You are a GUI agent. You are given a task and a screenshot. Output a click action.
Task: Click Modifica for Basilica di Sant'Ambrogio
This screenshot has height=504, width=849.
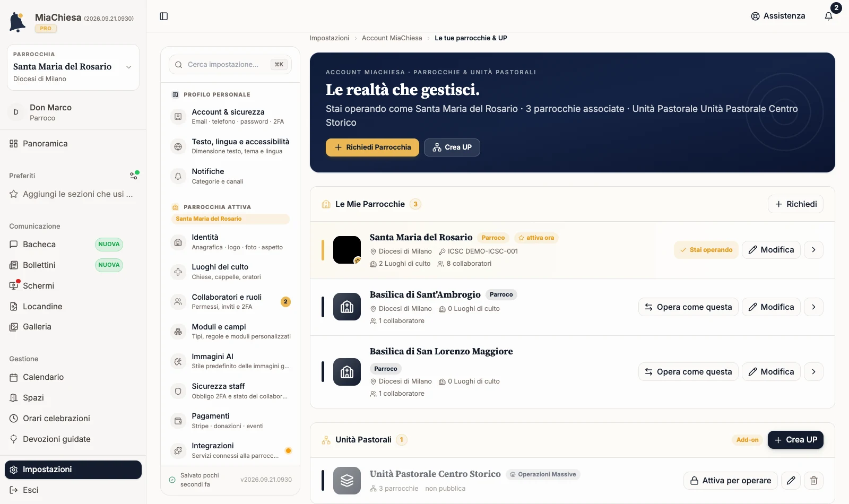click(x=771, y=307)
